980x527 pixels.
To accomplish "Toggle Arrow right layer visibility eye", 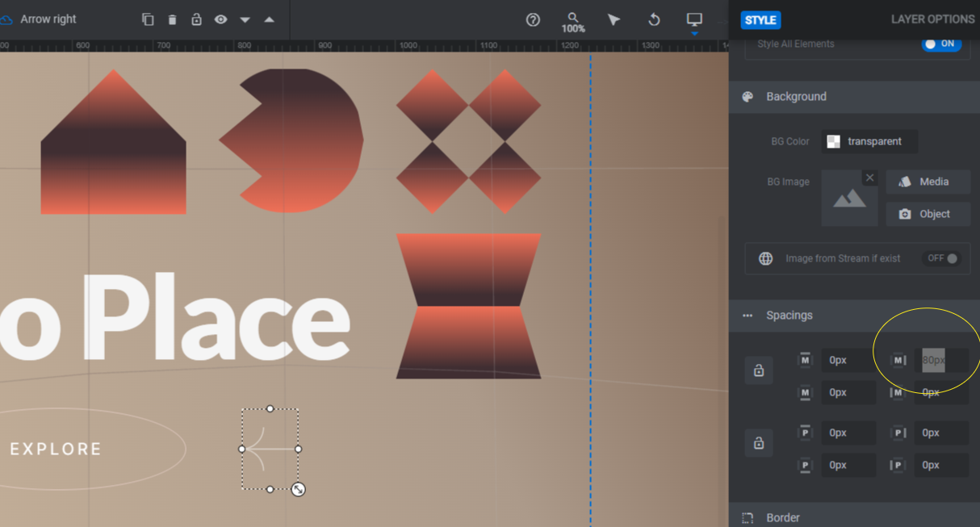I will pos(220,19).
